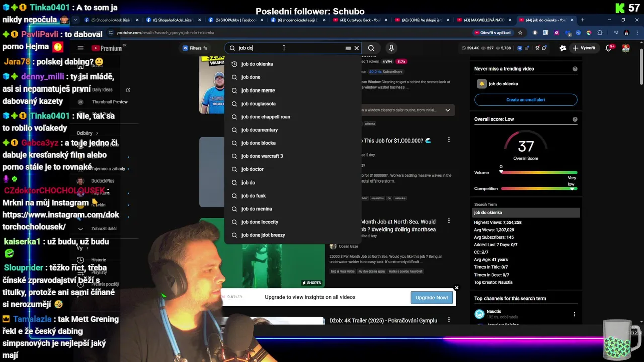Expand the Odběry sidebar section
Screen dimensions: 644x362
click(x=87, y=133)
